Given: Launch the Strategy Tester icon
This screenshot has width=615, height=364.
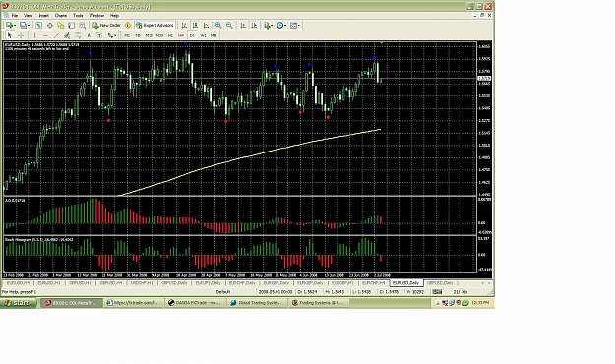Looking at the screenshot, I should tap(83, 26).
